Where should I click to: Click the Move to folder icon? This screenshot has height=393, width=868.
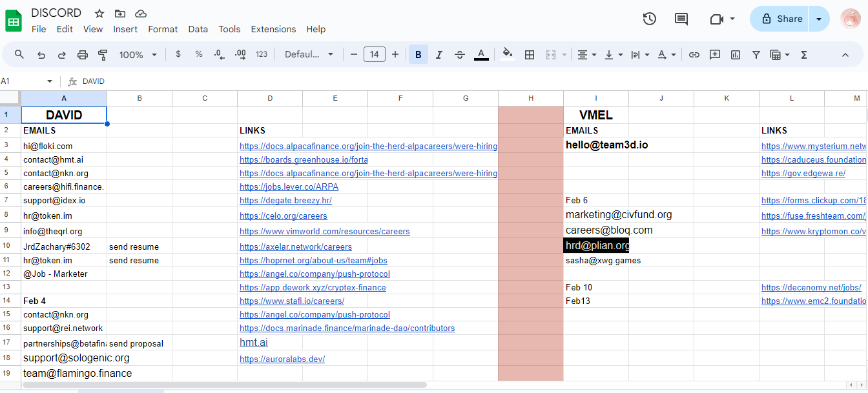click(x=120, y=14)
